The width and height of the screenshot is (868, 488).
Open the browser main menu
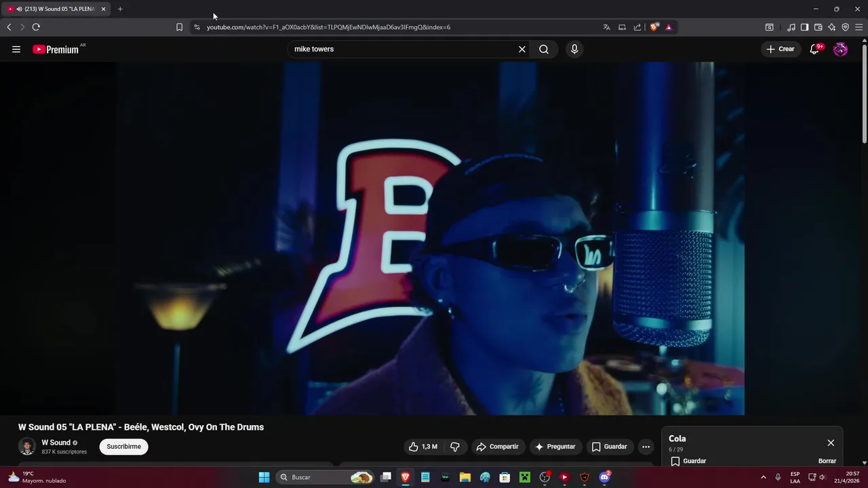[859, 27]
